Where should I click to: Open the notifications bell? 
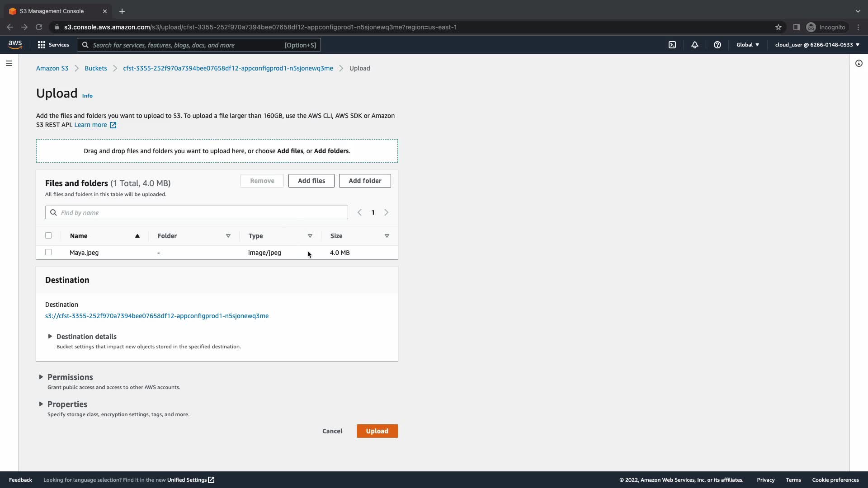coord(695,45)
